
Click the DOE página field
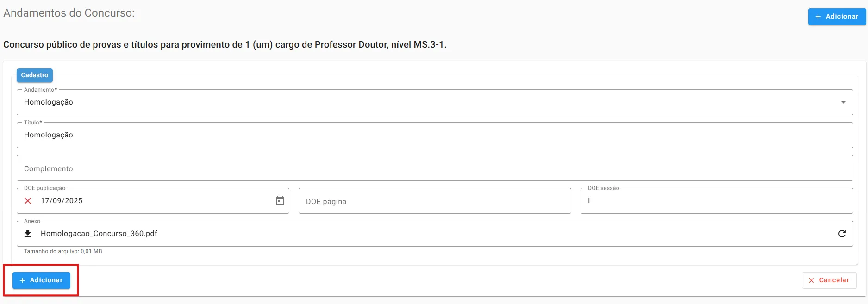pos(434,201)
